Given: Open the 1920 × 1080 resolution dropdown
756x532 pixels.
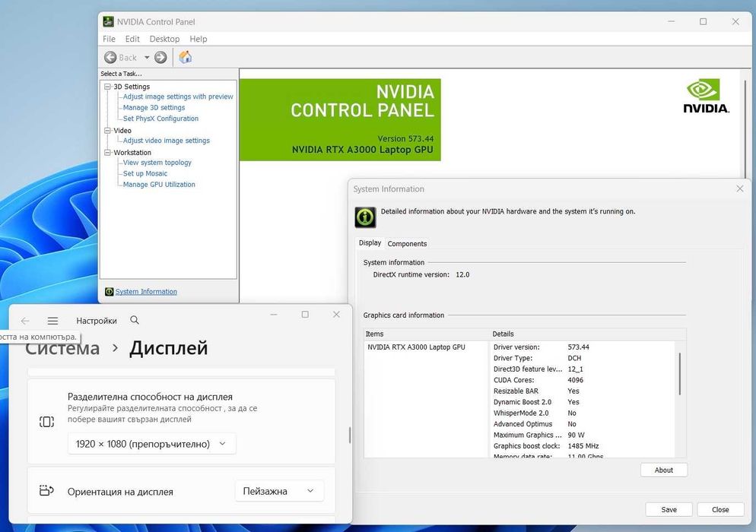Looking at the screenshot, I should coord(152,444).
